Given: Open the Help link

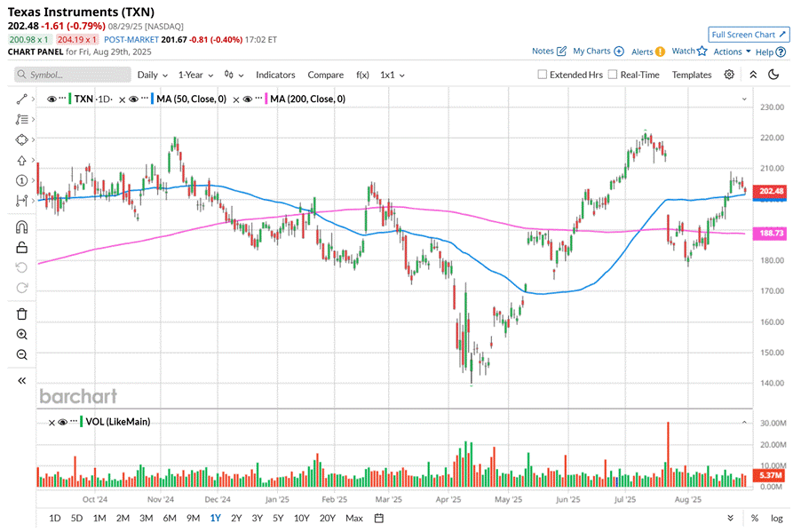Looking at the screenshot, I should [x=770, y=52].
